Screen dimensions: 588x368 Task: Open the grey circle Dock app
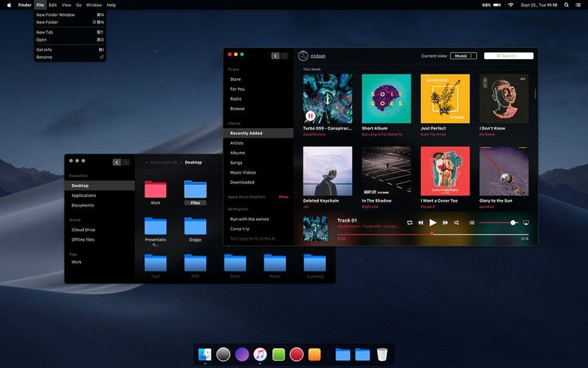[223, 354]
